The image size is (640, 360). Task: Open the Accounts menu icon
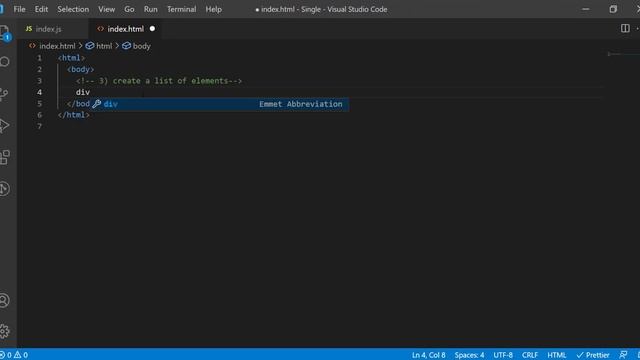4,300
